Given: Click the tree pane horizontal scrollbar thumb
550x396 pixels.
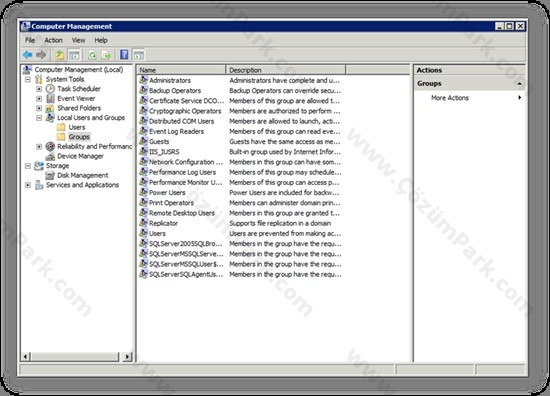Looking at the screenshot, I should coord(75,356).
